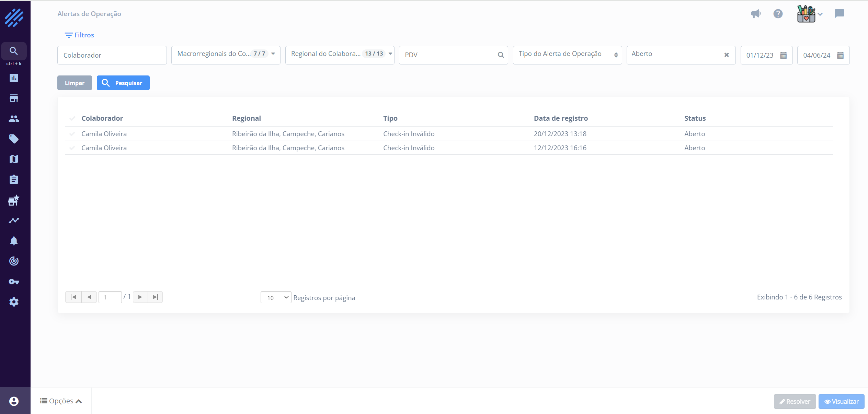Open the sidebar search icon
The width and height of the screenshot is (868, 414).
(x=14, y=51)
